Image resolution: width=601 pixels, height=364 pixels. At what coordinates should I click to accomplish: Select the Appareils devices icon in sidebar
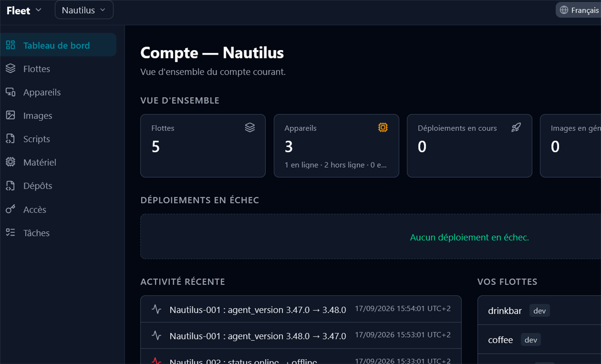tap(11, 92)
